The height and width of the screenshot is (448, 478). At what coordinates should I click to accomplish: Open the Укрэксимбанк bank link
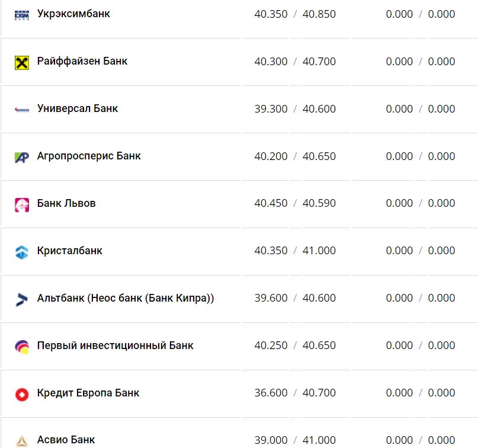(x=73, y=13)
